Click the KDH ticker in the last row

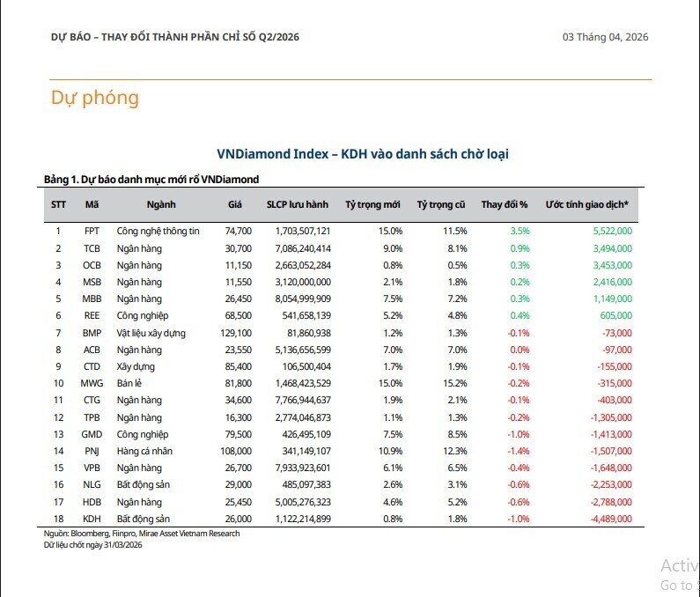click(92, 519)
